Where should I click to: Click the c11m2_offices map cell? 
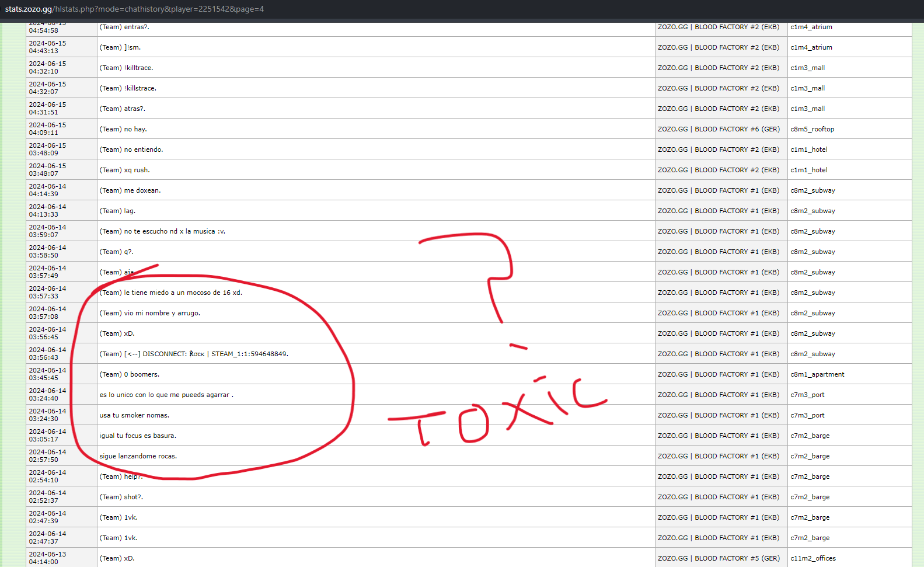pos(813,558)
